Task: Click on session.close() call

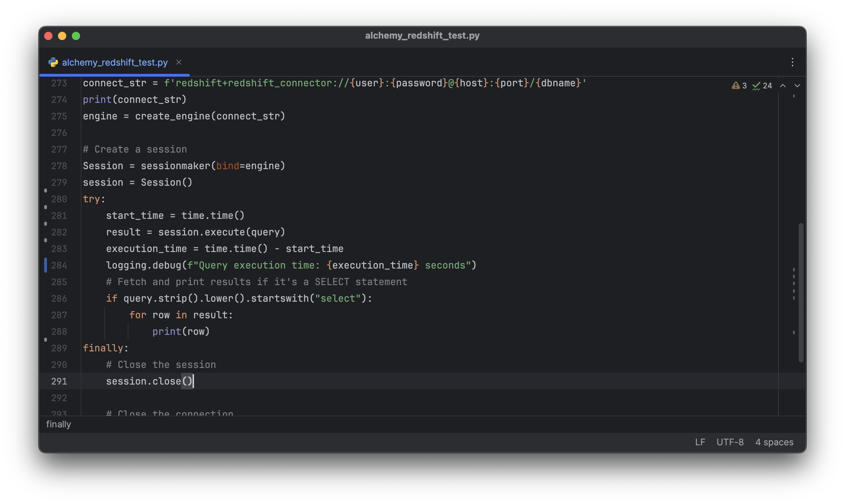Action: (x=149, y=381)
